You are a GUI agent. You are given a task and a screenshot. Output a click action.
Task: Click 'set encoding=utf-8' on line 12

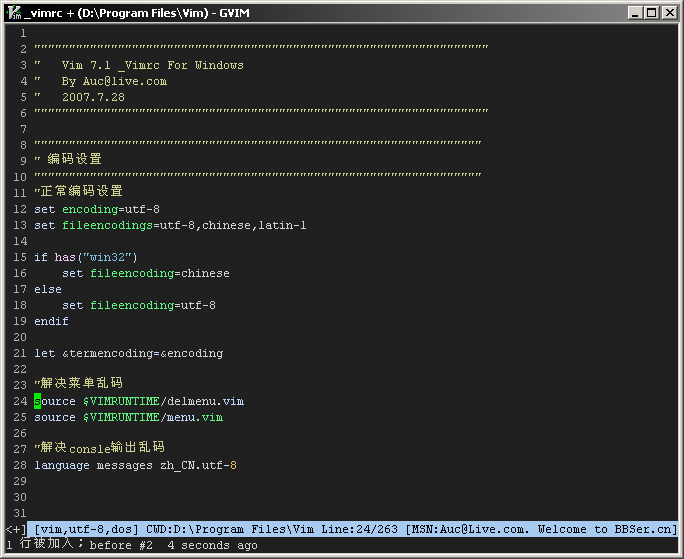point(97,209)
